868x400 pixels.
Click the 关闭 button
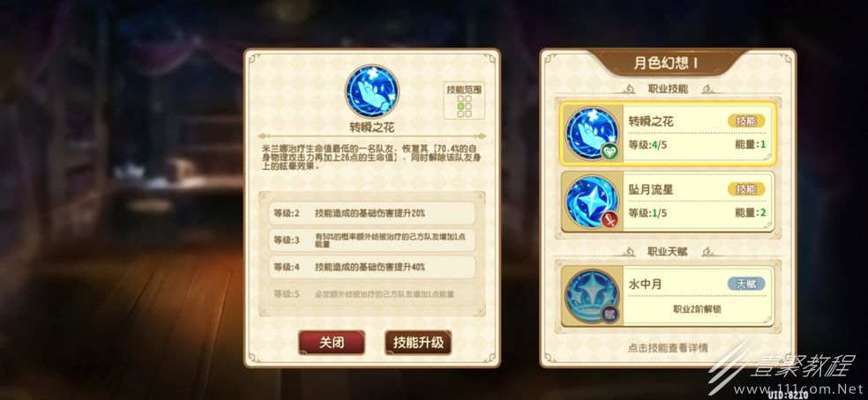332,343
